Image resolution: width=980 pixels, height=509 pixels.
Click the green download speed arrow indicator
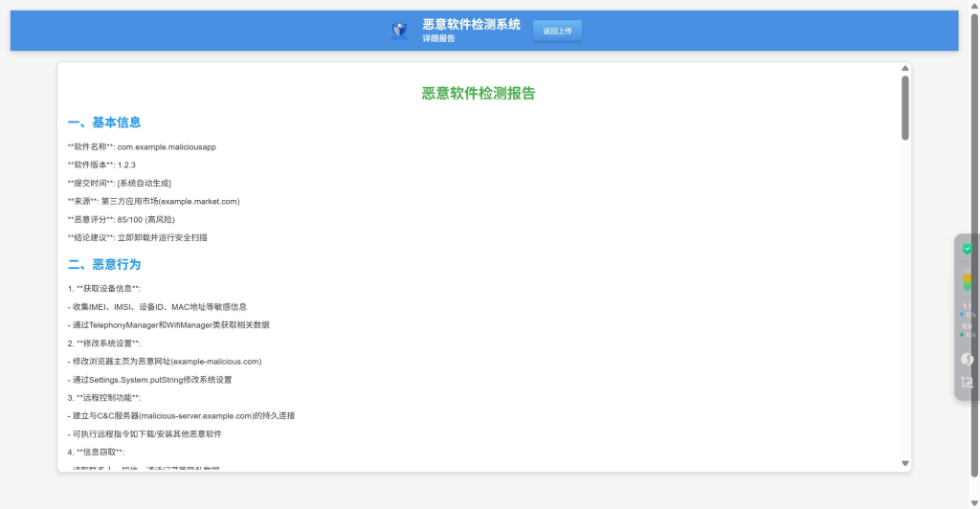click(961, 334)
